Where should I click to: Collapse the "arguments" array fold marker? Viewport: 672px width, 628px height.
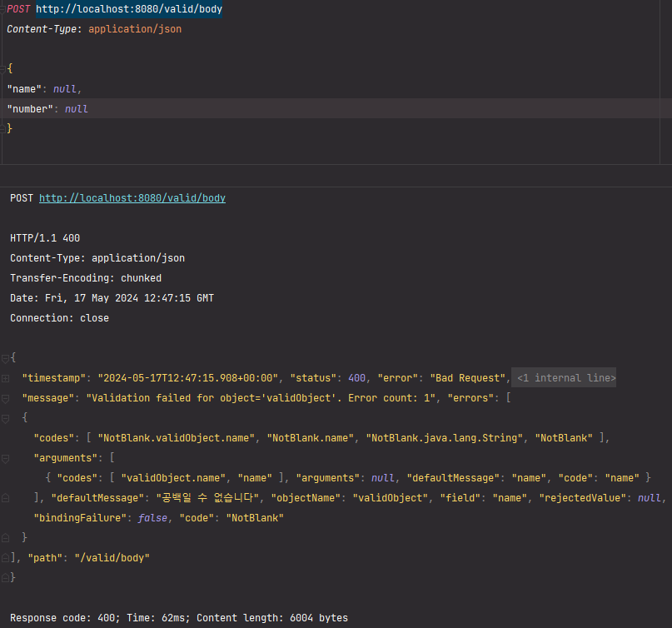coord(5,459)
